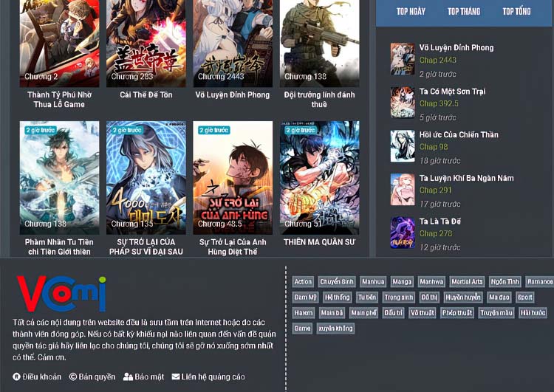Select the Manhwa genre tag
Viewport: 554px width, 392px height.
pyautogui.click(x=431, y=281)
